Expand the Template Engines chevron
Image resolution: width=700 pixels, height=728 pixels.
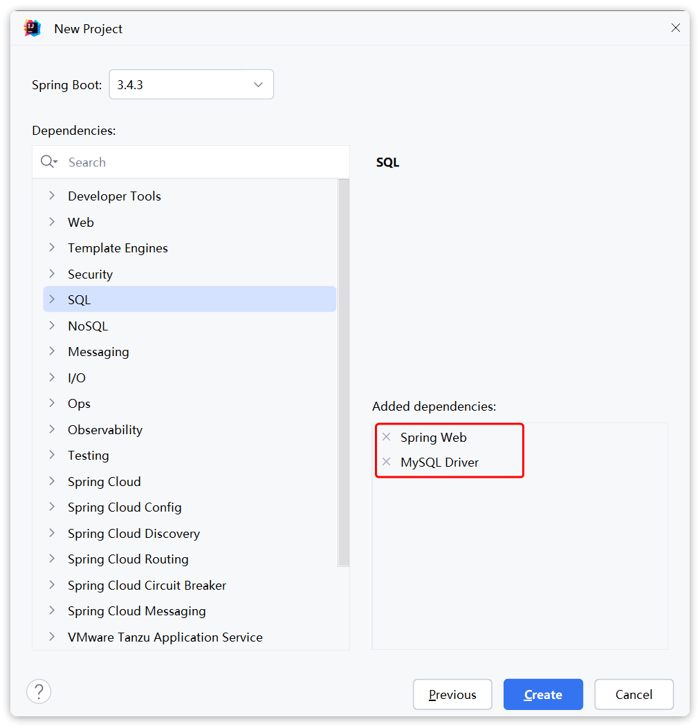tap(52, 248)
